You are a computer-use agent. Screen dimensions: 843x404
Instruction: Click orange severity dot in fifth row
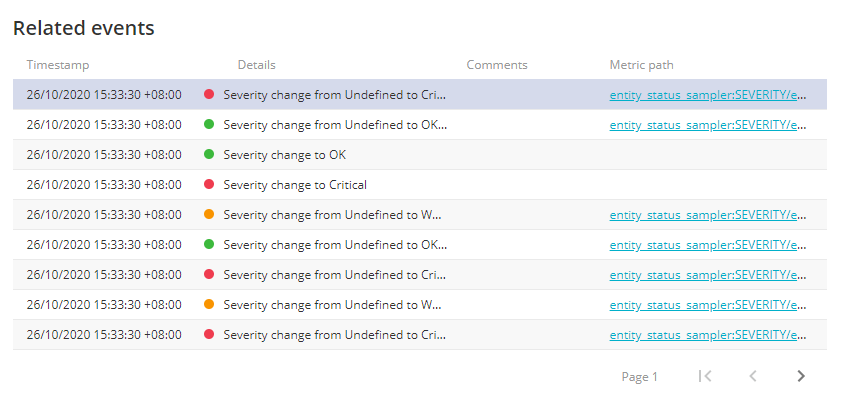209,214
